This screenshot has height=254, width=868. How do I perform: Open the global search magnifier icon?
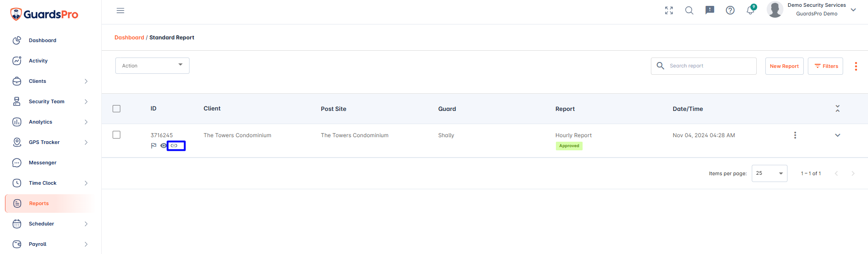point(689,10)
